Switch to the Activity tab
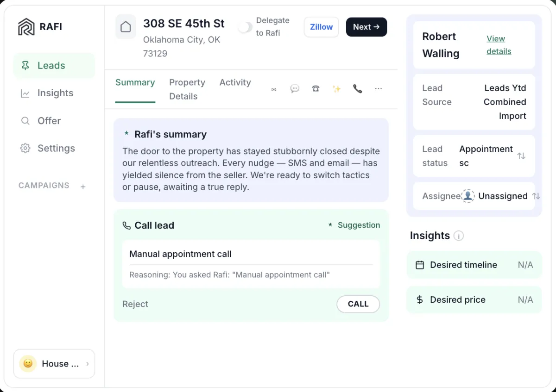The image size is (556, 392). tap(235, 82)
